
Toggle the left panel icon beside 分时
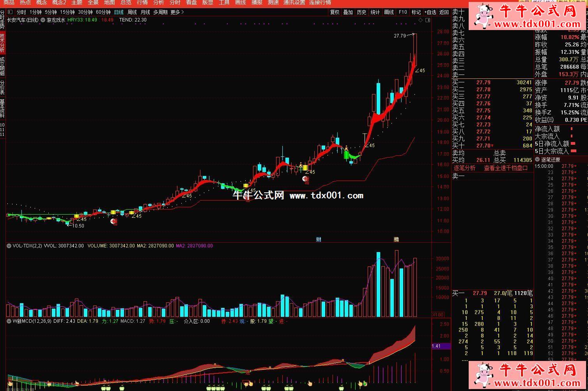[x=10, y=12]
